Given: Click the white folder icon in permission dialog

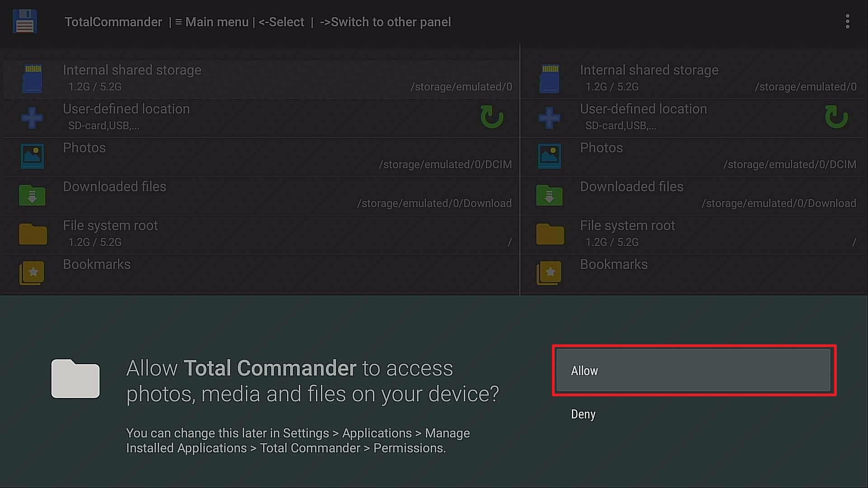Looking at the screenshot, I should [75, 379].
